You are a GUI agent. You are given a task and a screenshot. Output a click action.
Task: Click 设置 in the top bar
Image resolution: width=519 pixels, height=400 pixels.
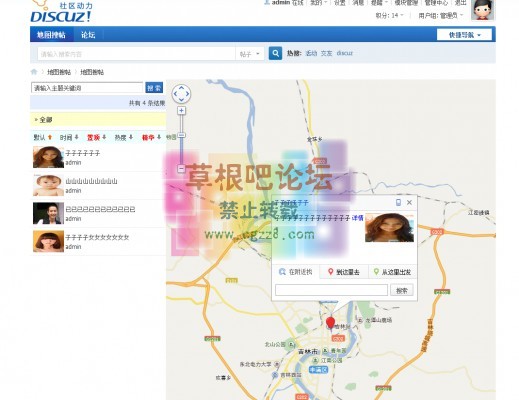tap(340, 3)
